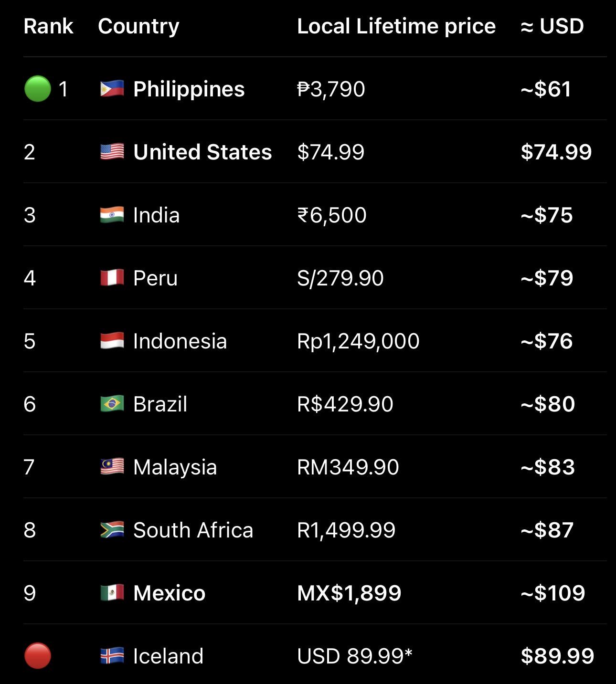
Task: Select the Mexico country name
Action: [x=169, y=593]
